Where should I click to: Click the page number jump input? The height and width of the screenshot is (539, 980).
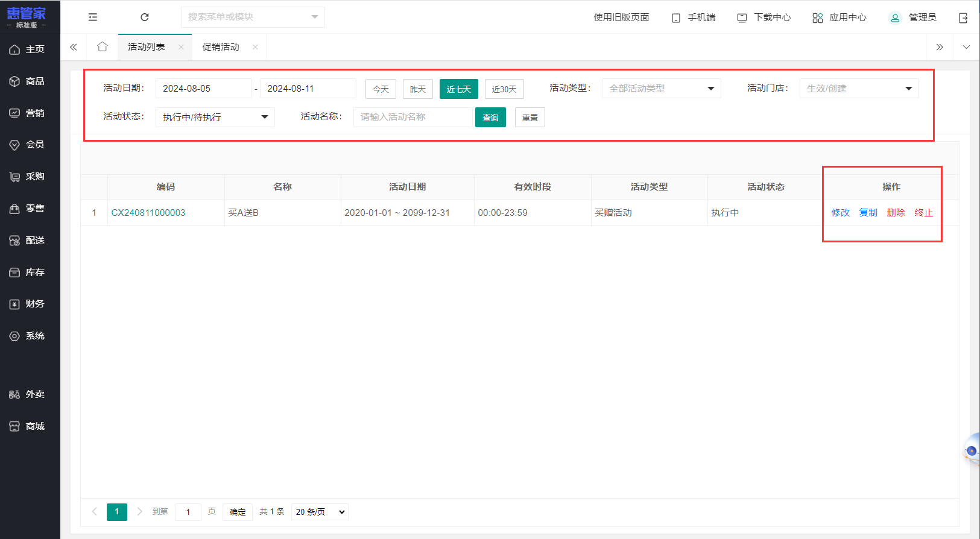pos(188,512)
